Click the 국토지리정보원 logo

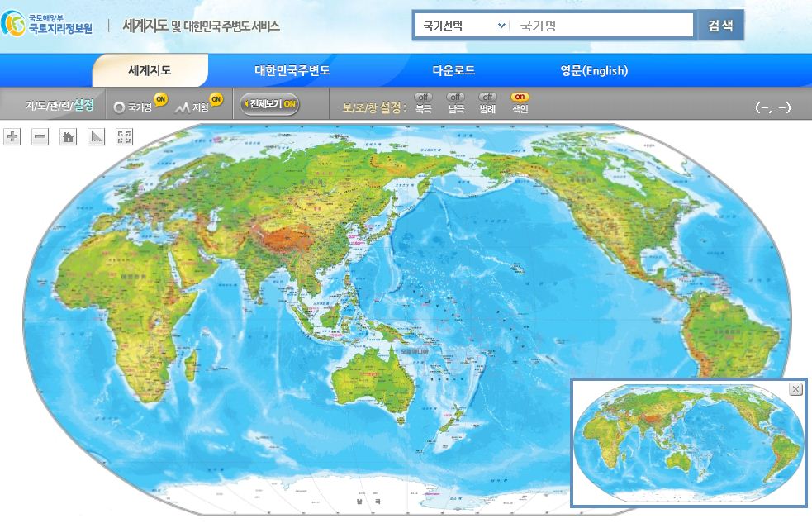pos(48,25)
